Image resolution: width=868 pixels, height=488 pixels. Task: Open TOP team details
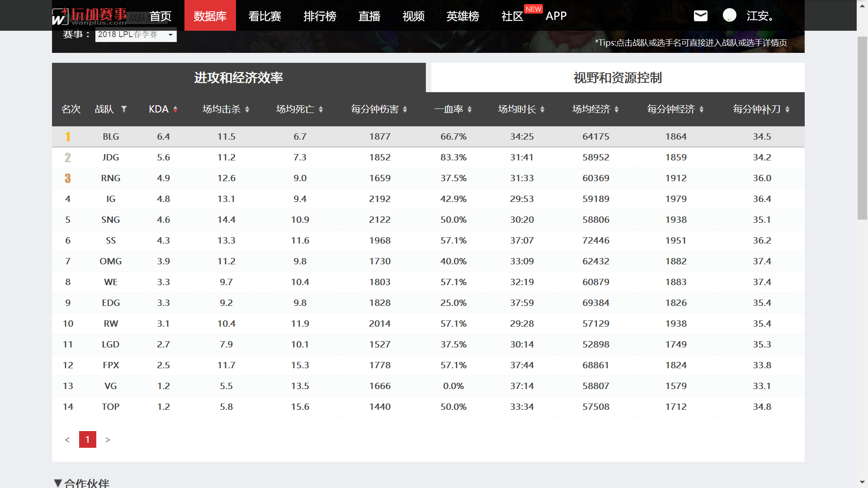(x=111, y=407)
